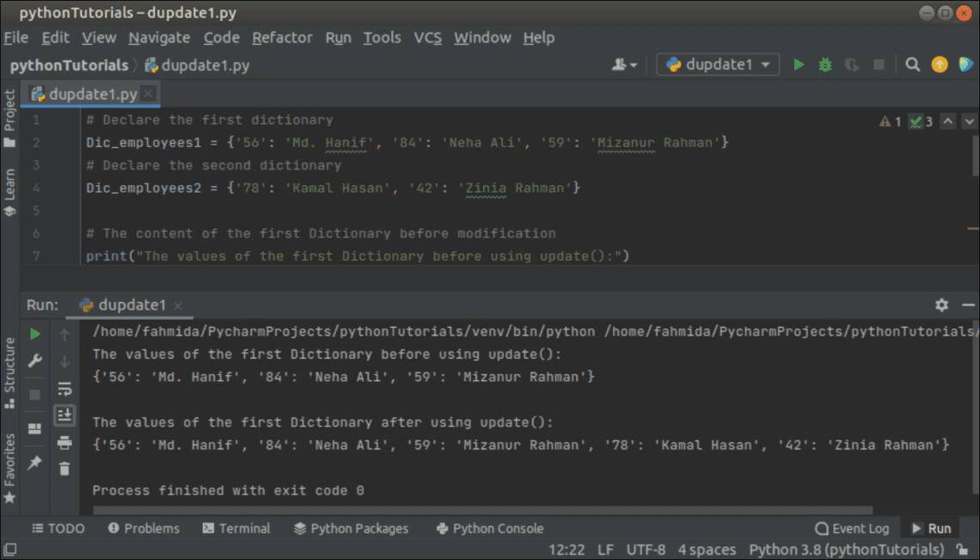Click the Stop button in main toolbar
Image resolution: width=980 pixels, height=560 pixels.
879,65
